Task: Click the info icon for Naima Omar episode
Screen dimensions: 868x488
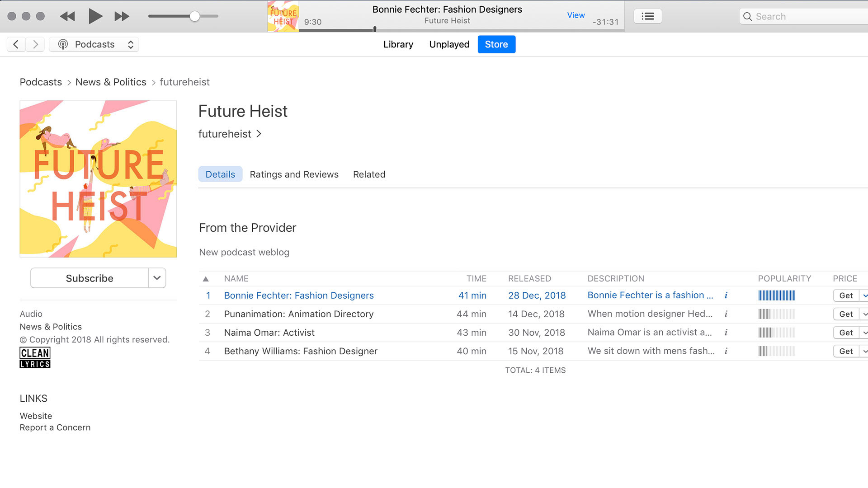Action: point(726,333)
